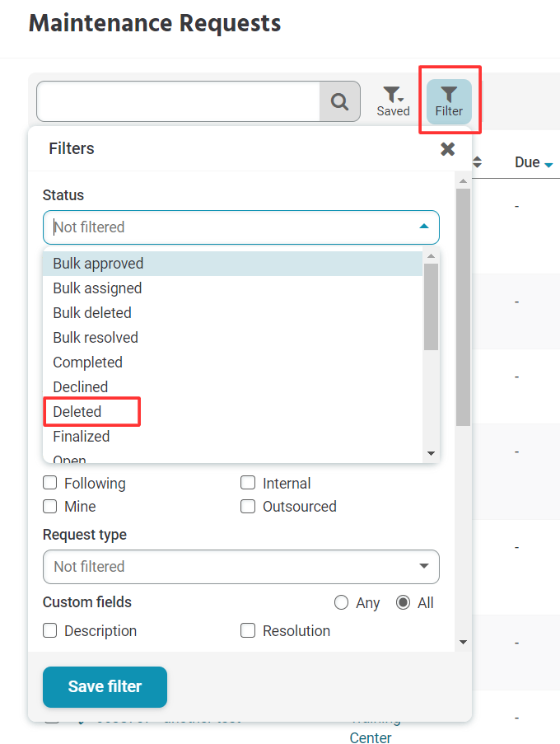Screen dimensions: 560x744
Task: Enable the Following checkbox
Action: pos(49,483)
